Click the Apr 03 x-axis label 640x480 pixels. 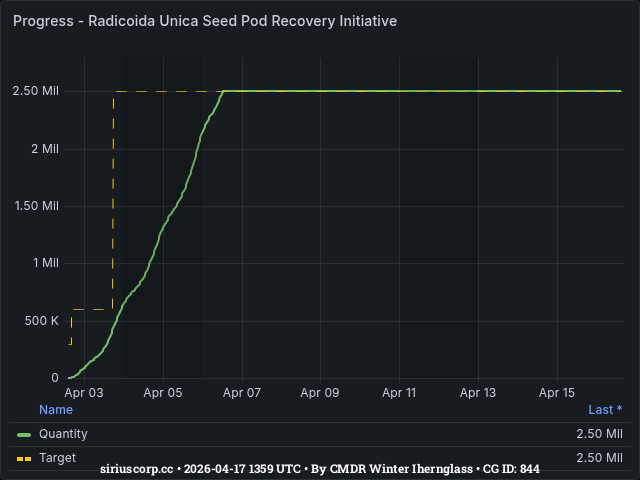pyautogui.click(x=84, y=393)
